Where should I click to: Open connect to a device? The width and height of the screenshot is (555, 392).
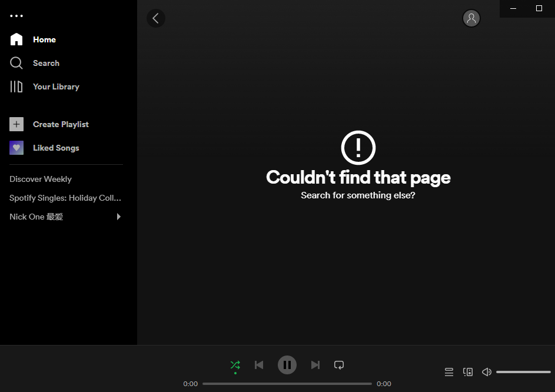pos(467,372)
